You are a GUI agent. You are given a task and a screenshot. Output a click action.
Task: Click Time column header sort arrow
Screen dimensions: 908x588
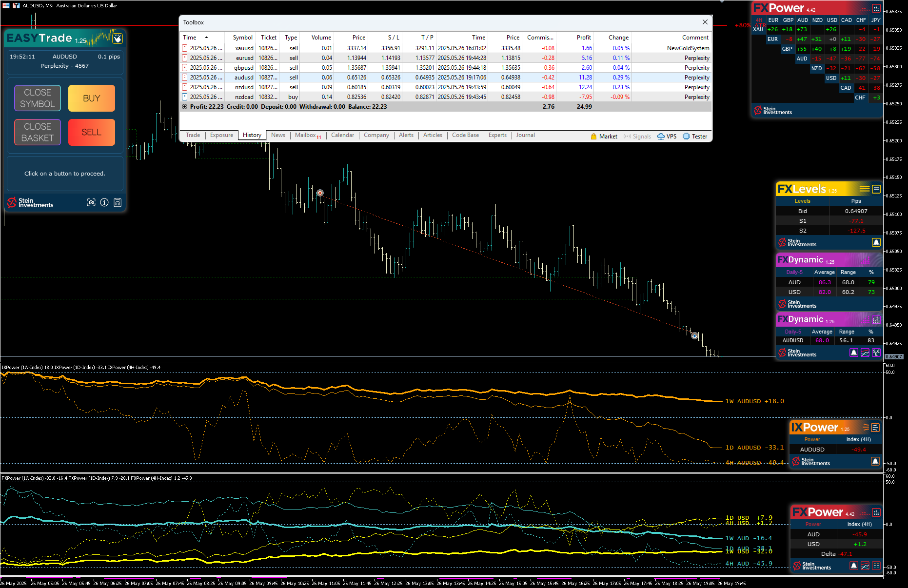click(x=206, y=38)
